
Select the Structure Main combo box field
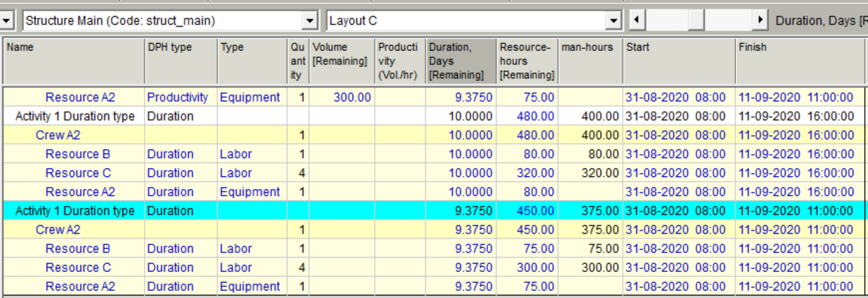tap(170, 21)
